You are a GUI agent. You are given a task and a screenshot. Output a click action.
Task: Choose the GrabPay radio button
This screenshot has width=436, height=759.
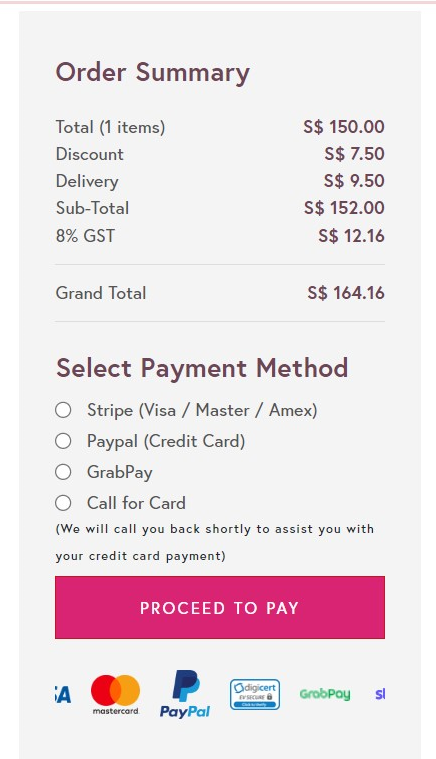point(63,472)
